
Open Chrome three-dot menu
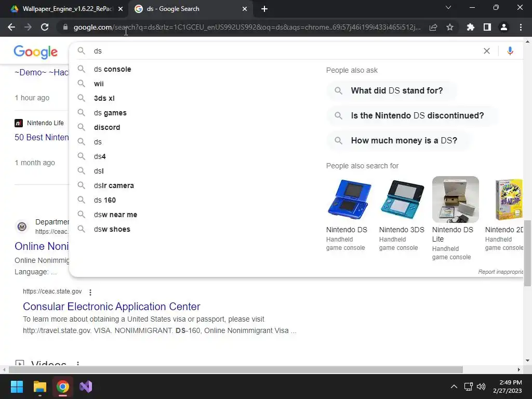tap(521, 27)
